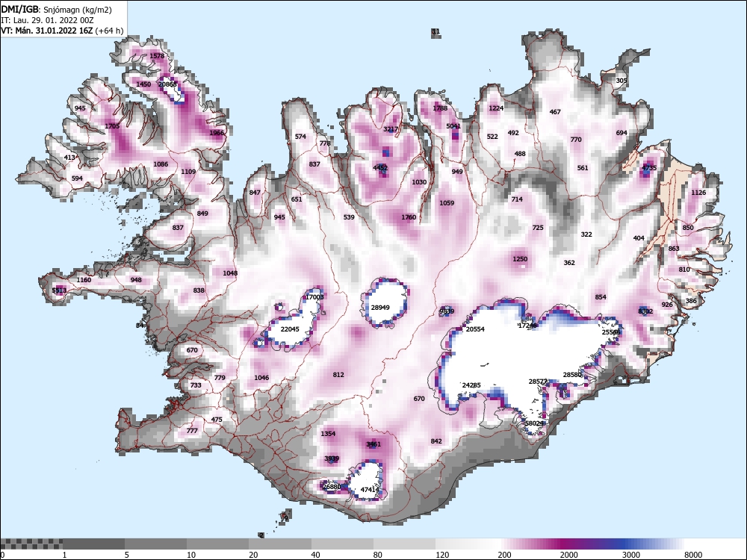The image size is (747, 560).
Task: Click the 'DMI/IGB: Snjómagn (kg/m2)' title text
Action: pyautogui.click(x=56, y=10)
